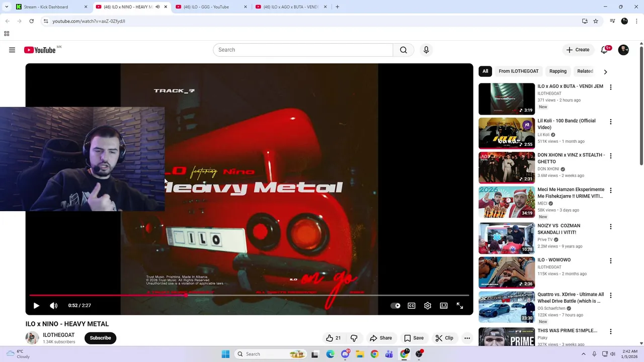This screenshot has height=362, width=644.
Task: Switch to ILO - GGG YouTube tab
Action: (x=211, y=7)
